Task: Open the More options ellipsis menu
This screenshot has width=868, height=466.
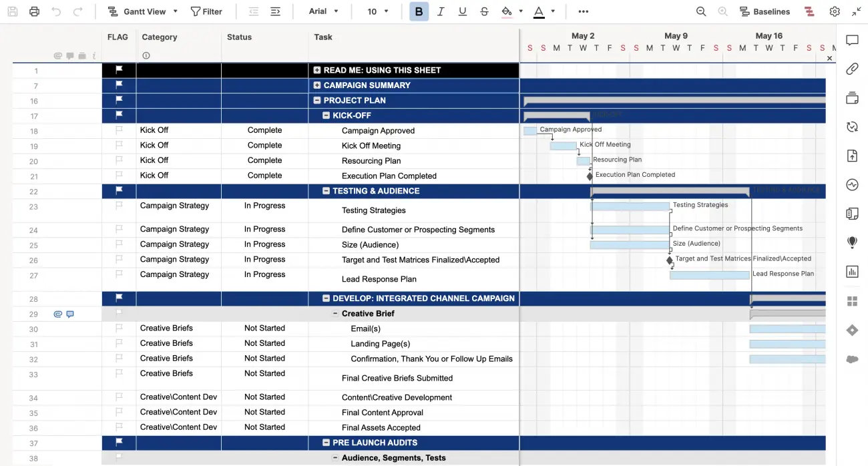Action: (583, 11)
